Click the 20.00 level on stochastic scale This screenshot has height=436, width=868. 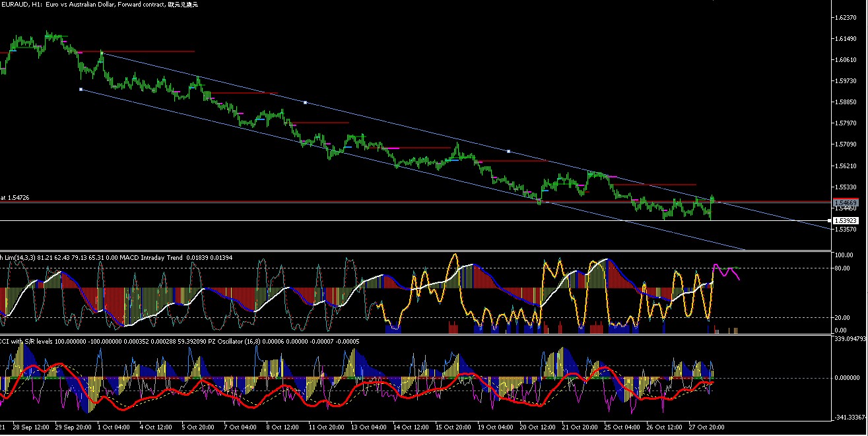pyautogui.click(x=843, y=317)
